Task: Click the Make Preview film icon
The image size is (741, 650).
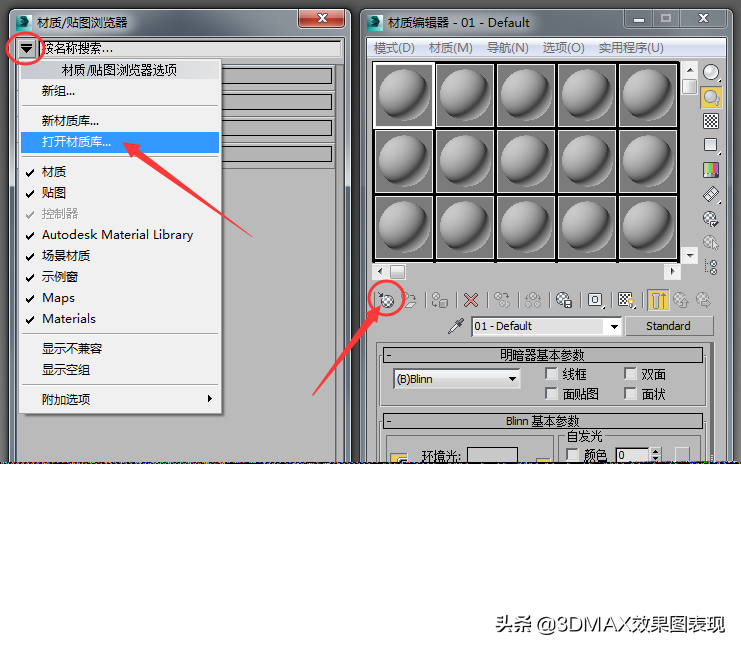Action: 711,194
